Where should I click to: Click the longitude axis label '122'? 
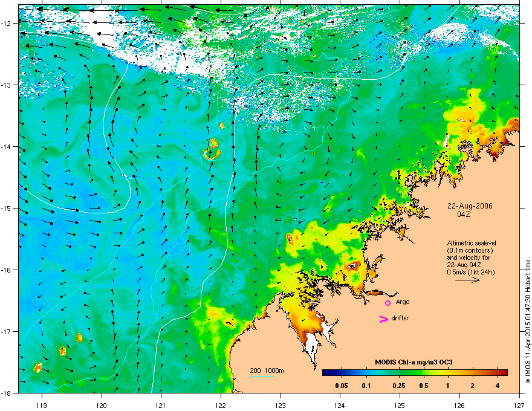pos(221,405)
